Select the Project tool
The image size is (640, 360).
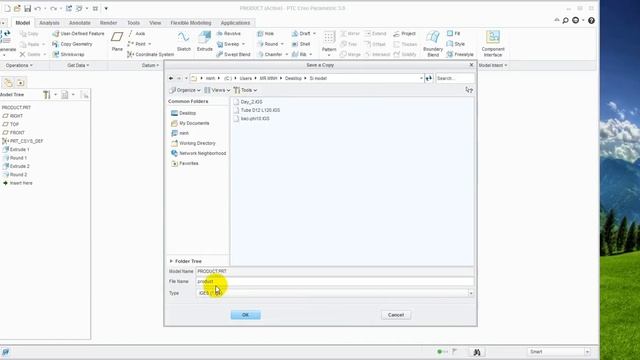(404, 33)
